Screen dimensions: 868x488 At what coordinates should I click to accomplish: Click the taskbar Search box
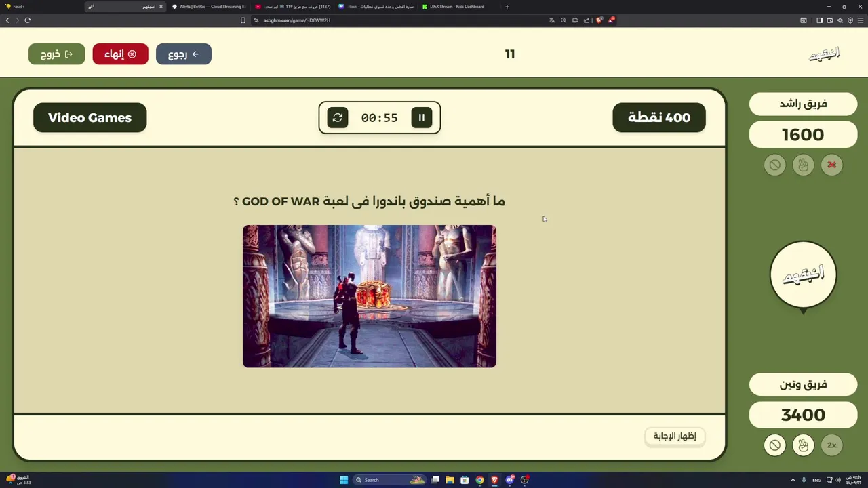(x=390, y=480)
